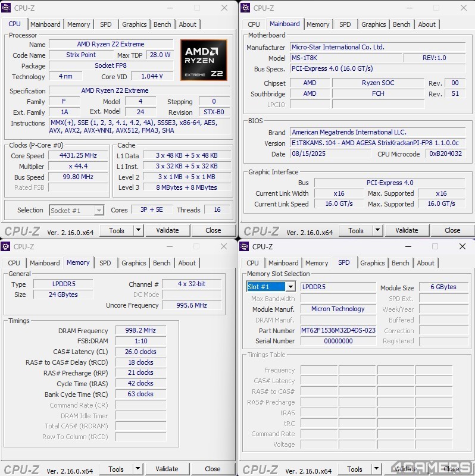Open the Slot #1 memory slot dropdown
This screenshot has width=475, height=476.
(290, 287)
